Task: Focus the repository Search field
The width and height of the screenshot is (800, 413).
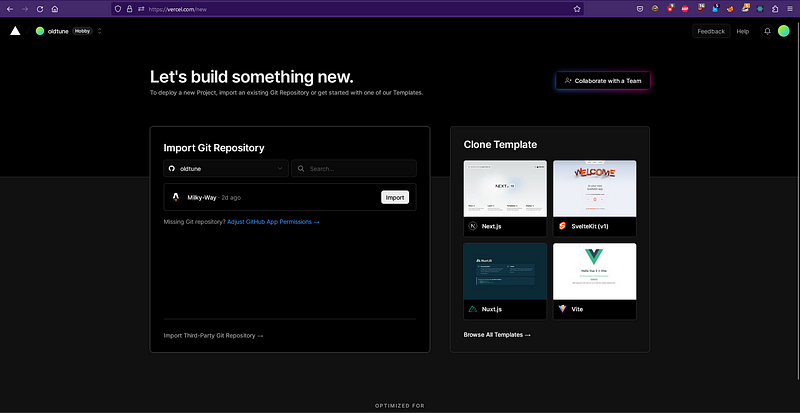Action: [354, 168]
